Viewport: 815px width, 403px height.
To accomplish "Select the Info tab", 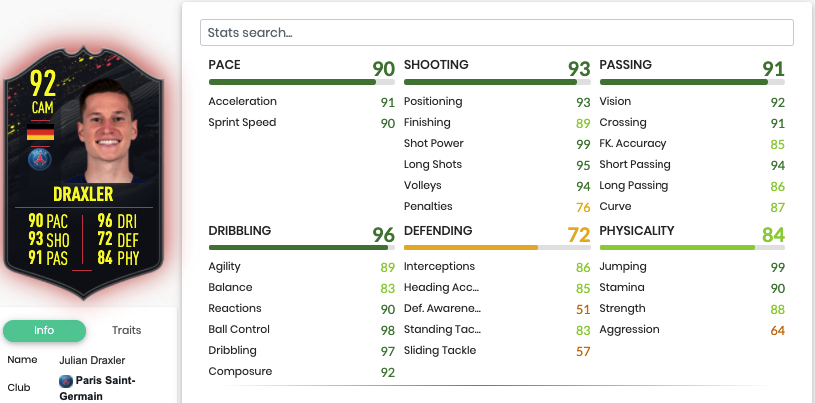I will coord(44,331).
